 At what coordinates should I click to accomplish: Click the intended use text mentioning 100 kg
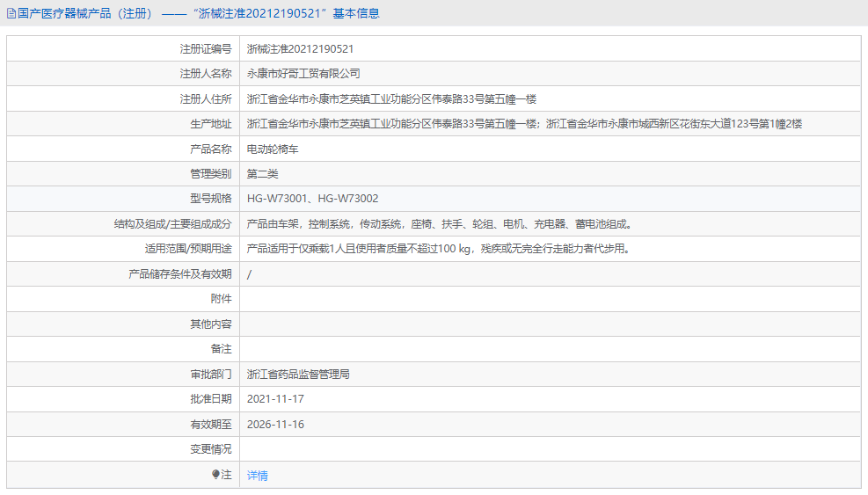click(x=439, y=249)
